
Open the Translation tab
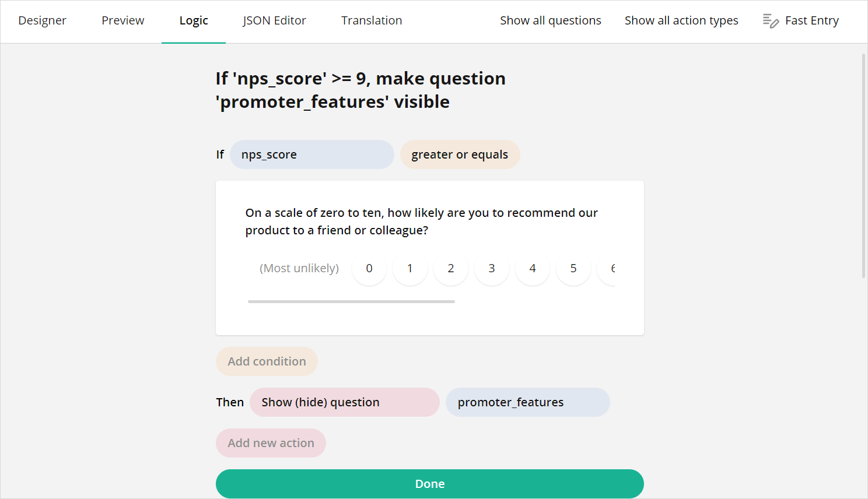(x=371, y=20)
